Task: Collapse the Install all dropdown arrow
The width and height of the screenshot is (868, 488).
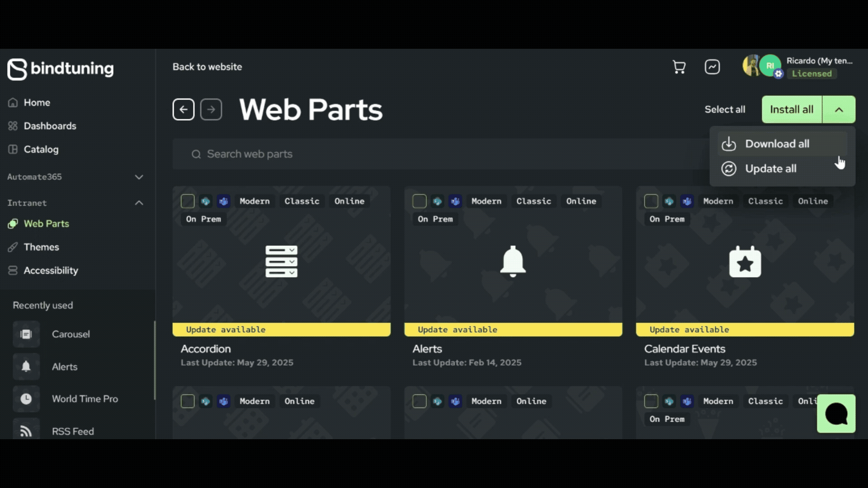Action: [839, 109]
